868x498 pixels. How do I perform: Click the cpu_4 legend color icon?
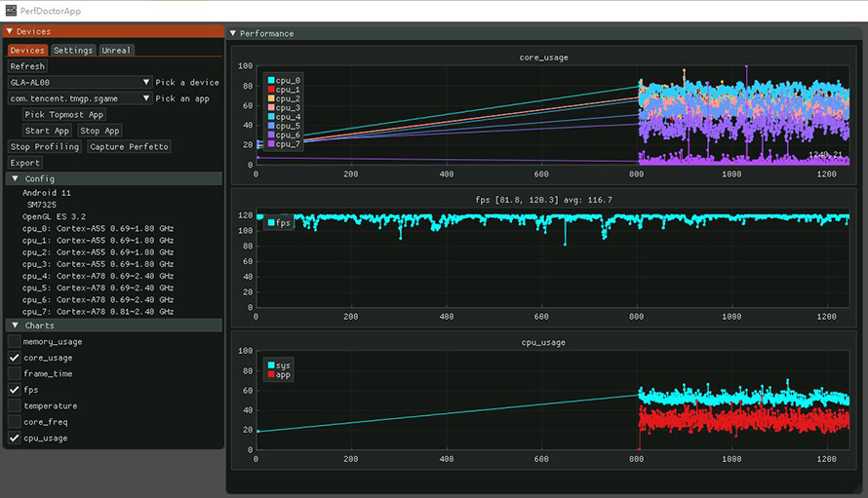pos(270,117)
